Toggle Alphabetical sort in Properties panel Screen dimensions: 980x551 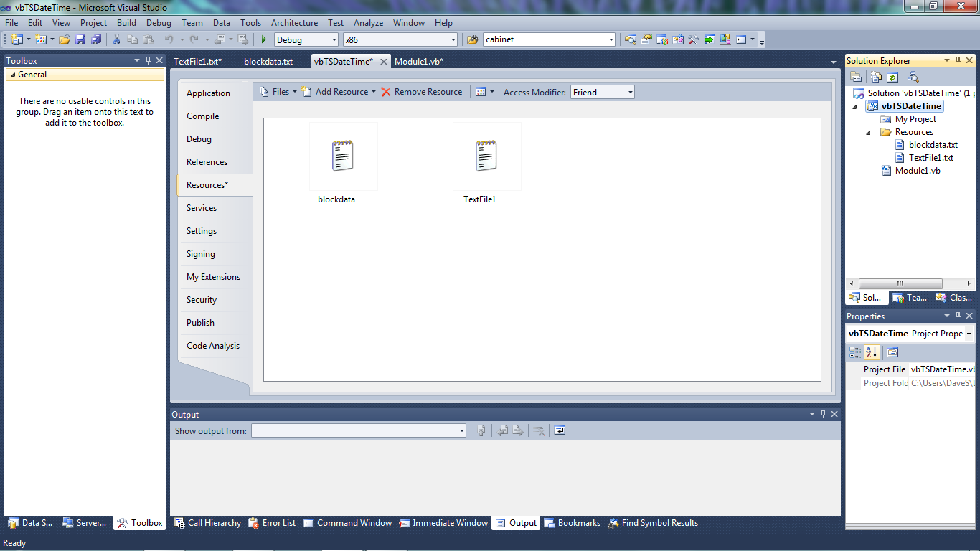871,352
